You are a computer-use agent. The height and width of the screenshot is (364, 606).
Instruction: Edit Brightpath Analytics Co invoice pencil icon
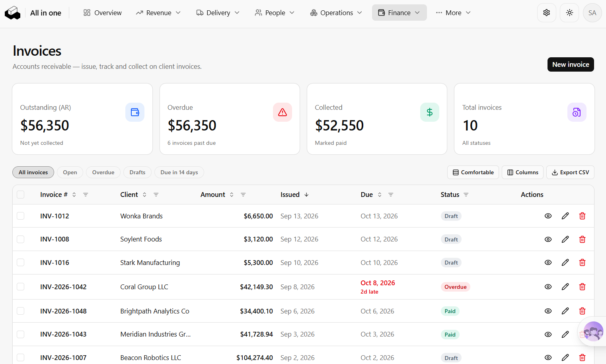point(565,311)
